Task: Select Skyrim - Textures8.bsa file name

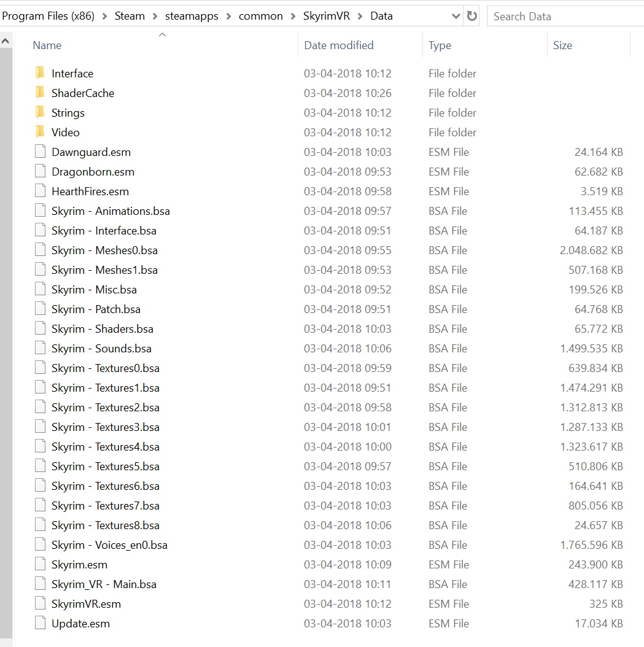Action: click(x=105, y=525)
